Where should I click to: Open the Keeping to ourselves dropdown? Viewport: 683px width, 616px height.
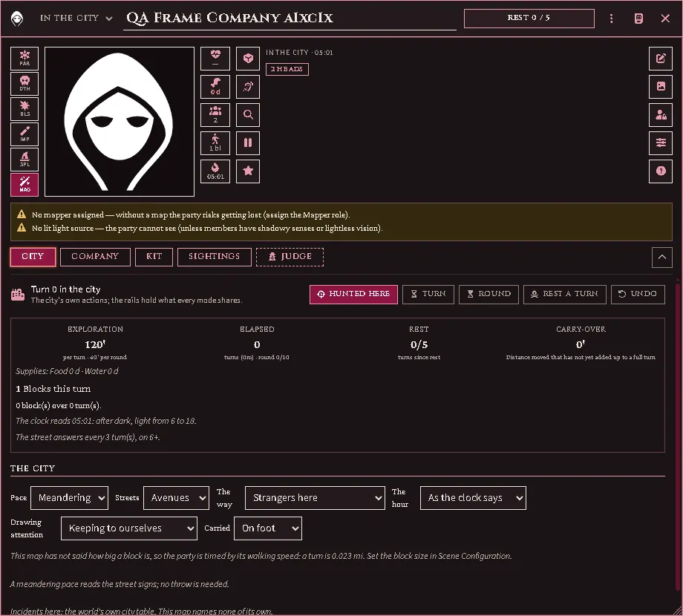point(129,528)
